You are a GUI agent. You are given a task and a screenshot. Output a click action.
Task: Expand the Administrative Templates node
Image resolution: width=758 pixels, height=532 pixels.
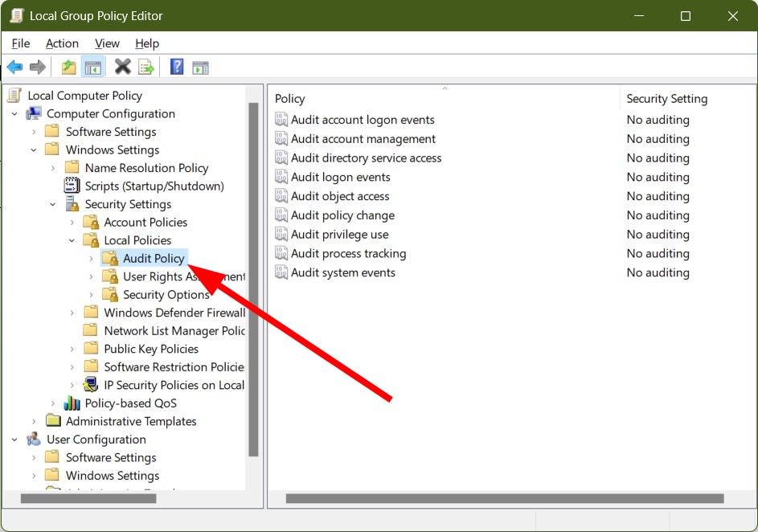[33, 421]
